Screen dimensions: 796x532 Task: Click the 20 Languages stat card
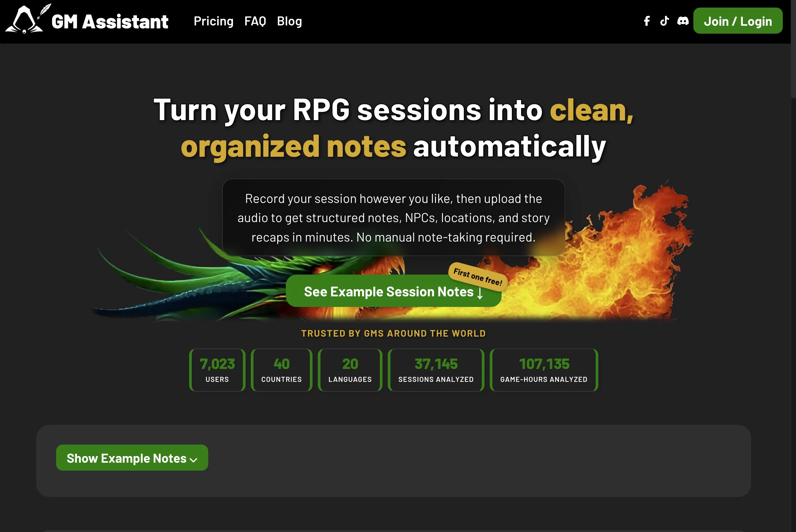click(350, 370)
